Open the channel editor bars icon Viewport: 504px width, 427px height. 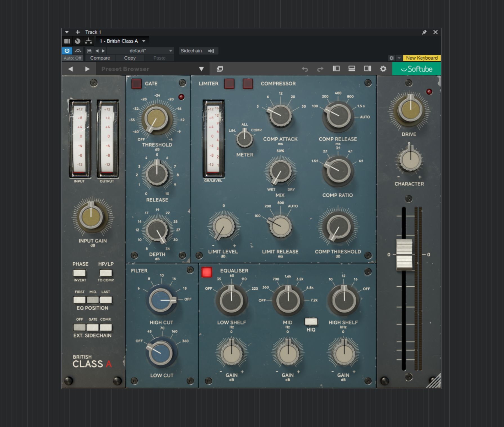[x=67, y=41]
